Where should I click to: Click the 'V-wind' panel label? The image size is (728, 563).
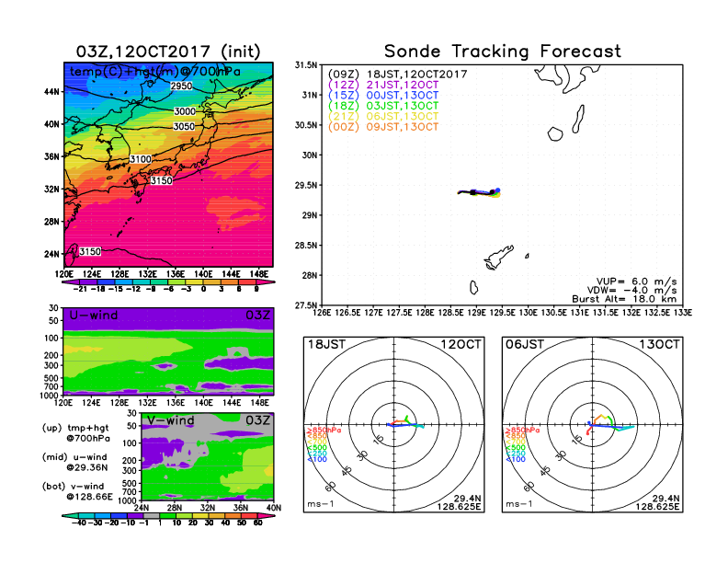[x=170, y=420]
